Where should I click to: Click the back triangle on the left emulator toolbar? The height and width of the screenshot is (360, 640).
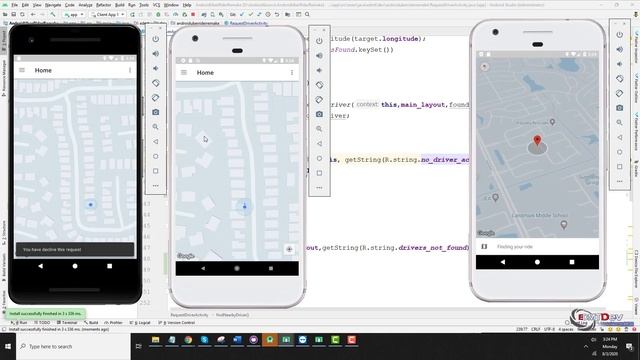[x=156, y=142]
